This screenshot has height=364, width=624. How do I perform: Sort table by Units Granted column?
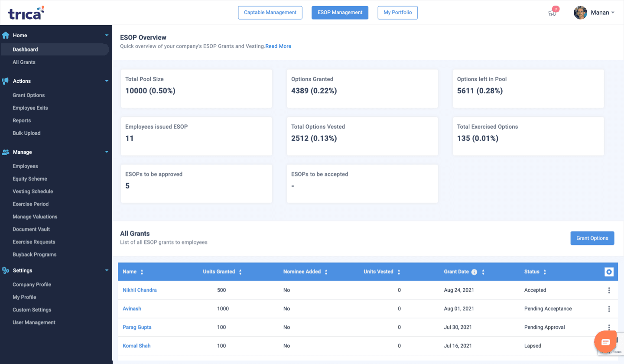[240, 272]
